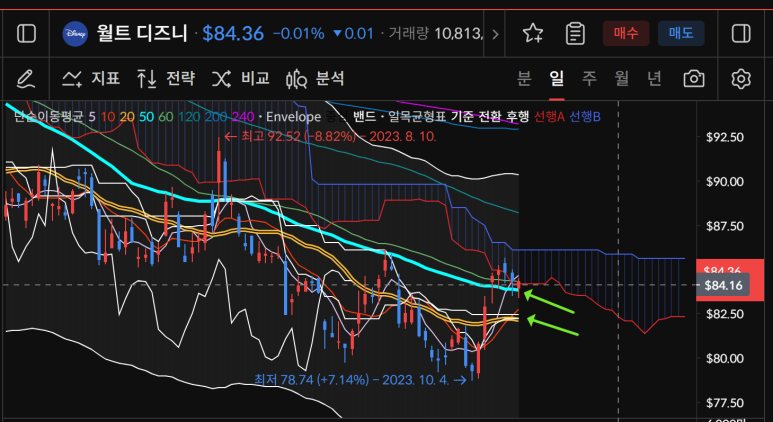Click the $80.00 axis label

click(725, 358)
